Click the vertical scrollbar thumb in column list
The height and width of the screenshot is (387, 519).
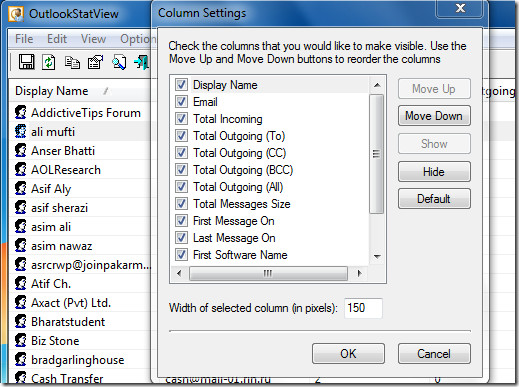click(x=377, y=154)
